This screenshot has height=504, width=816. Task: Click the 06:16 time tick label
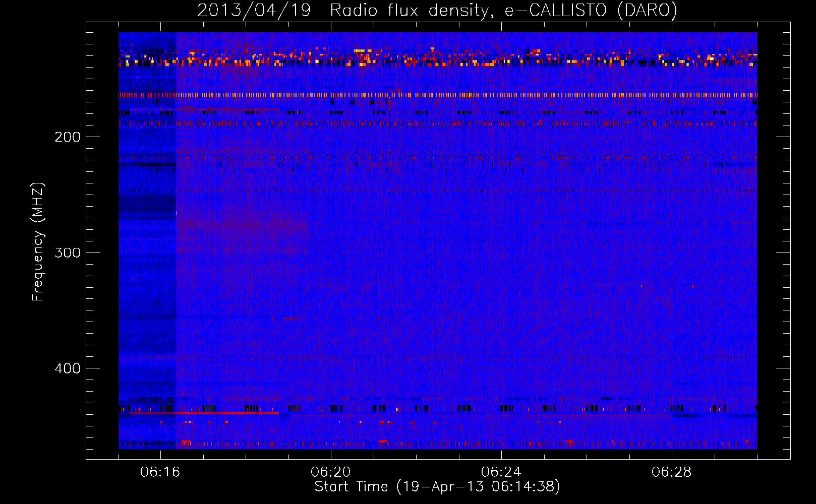click(160, 472)
